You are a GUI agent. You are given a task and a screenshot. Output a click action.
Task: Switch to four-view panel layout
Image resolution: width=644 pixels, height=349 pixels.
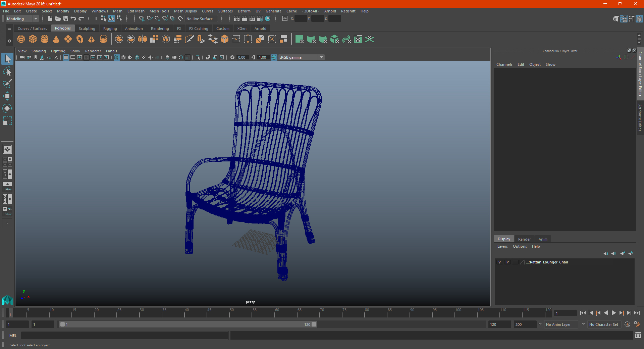point(7,162)
